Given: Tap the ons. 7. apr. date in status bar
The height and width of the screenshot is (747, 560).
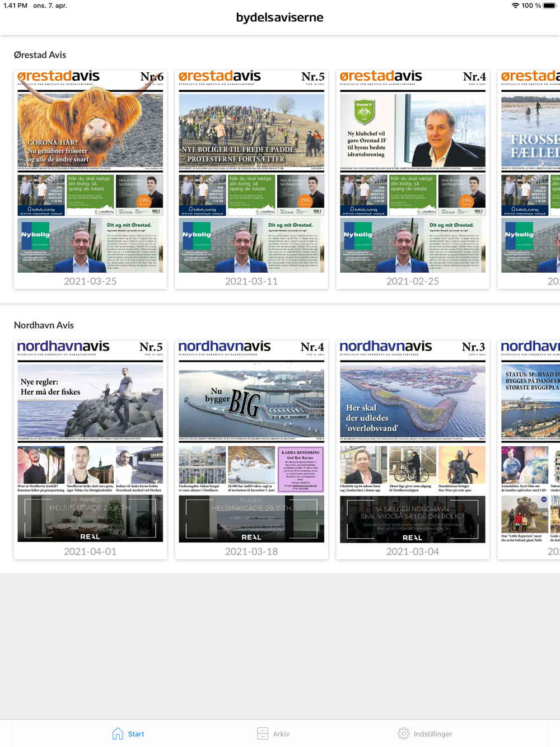Looking at the screenshot, I should click(x=50, y=6).
